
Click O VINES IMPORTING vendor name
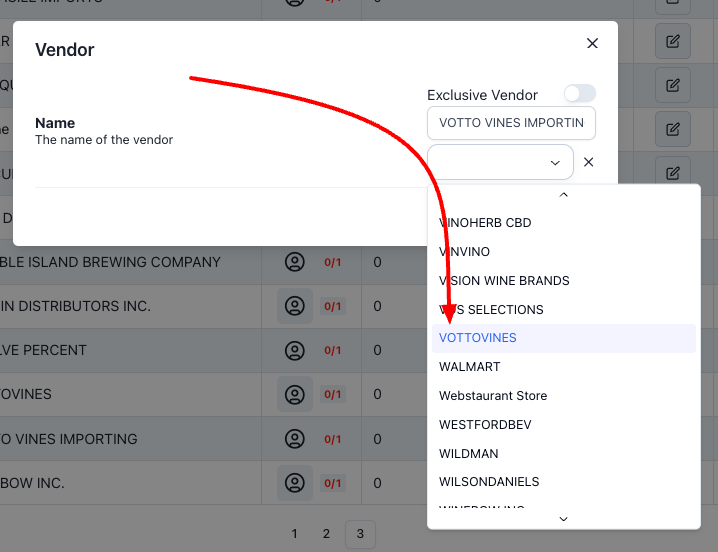(69, 439)
